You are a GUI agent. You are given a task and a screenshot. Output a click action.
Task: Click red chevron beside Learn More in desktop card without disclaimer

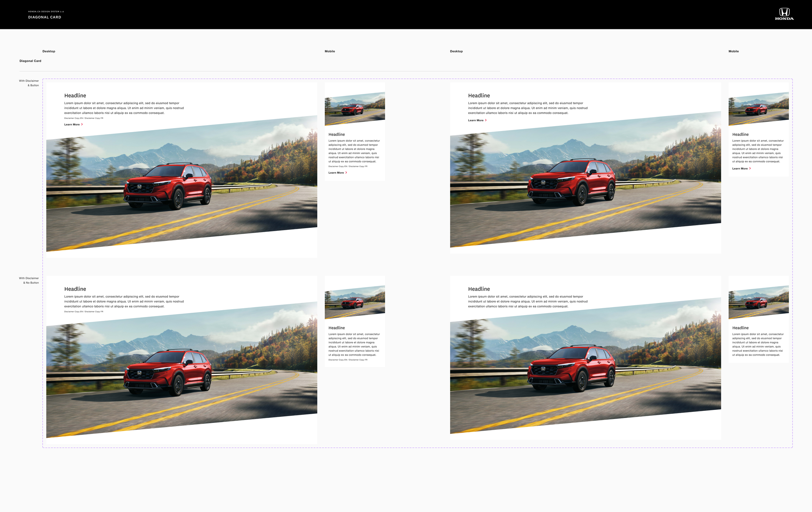click(x=486, y=121)
